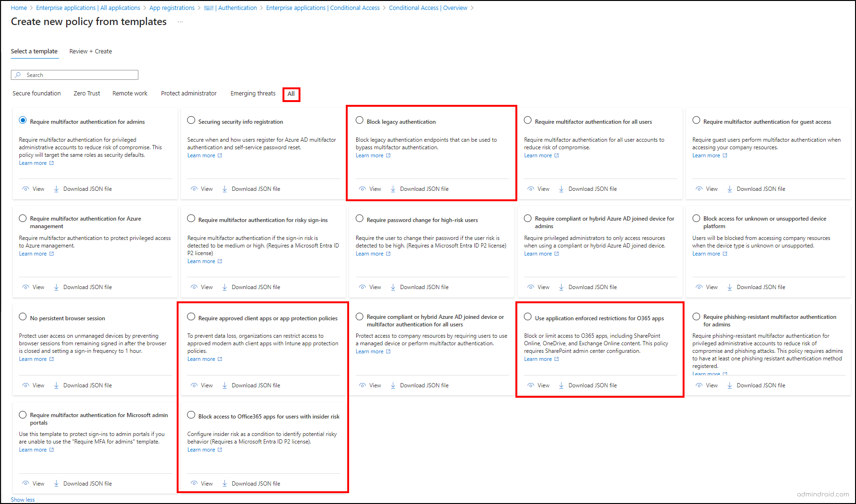Screen dimensions: 856x504
Task: Click the search magnifier icon in the search box
Action: [x=18, y=75]
